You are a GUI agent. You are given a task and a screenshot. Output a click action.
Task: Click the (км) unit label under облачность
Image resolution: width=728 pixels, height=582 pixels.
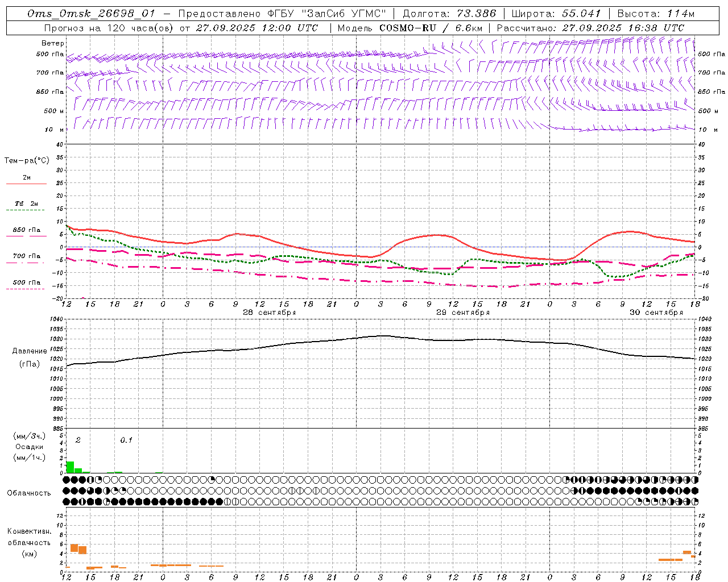[30, 554]
